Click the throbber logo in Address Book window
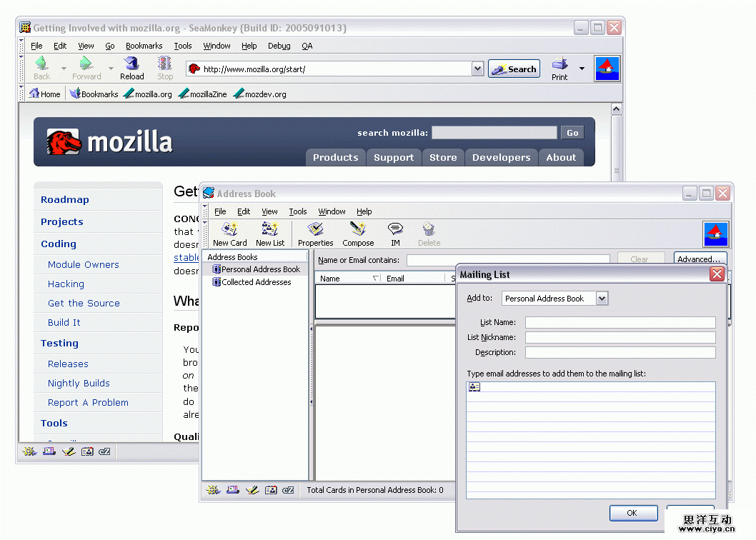Image resolution: width=756 pixels, height=540 pixels. (x=715, y=234)
